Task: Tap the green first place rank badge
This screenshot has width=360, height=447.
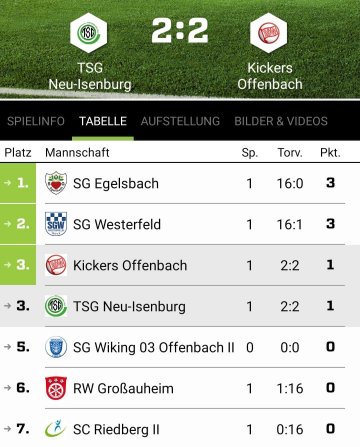Action: click(x=18, y=183)
